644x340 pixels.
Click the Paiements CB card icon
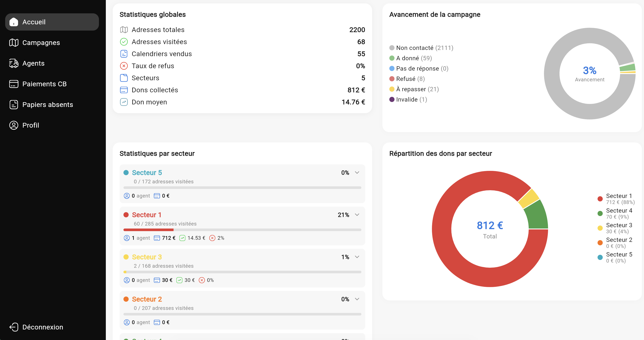point(14,84)
